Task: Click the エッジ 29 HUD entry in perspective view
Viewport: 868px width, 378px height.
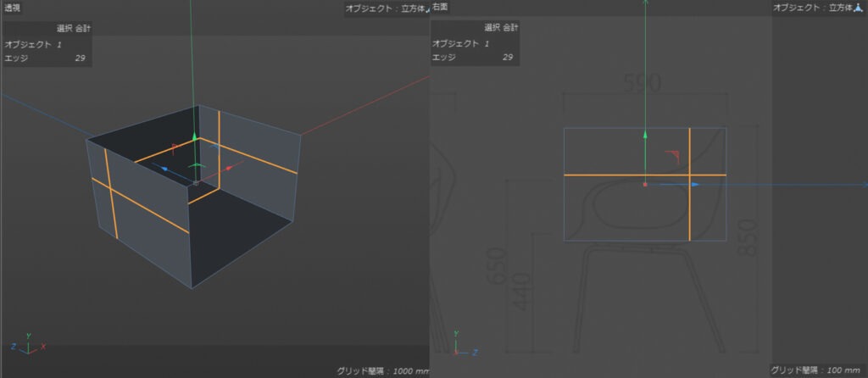Action: [x=46, y=57]
